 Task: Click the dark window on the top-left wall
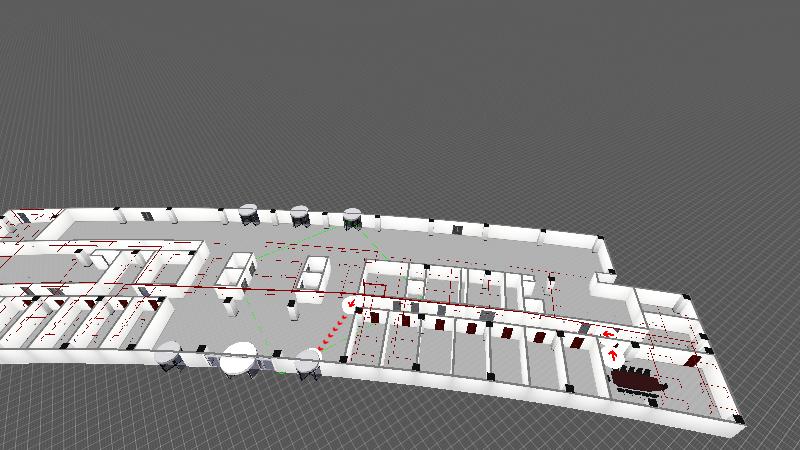tap(147, 216)
